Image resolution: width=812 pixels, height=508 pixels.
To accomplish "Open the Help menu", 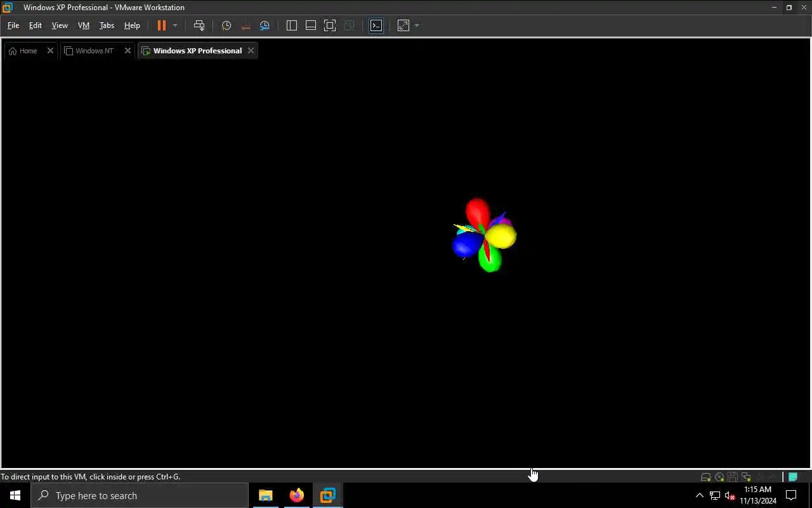I will tap(132, 25).
